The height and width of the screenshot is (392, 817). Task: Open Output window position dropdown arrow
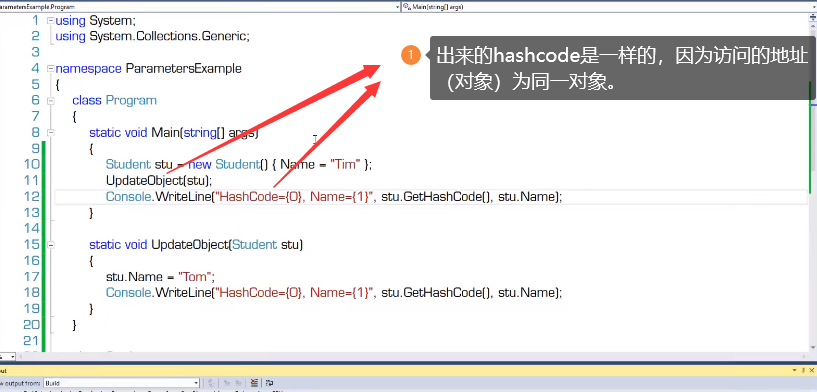[x=795, y=370]
